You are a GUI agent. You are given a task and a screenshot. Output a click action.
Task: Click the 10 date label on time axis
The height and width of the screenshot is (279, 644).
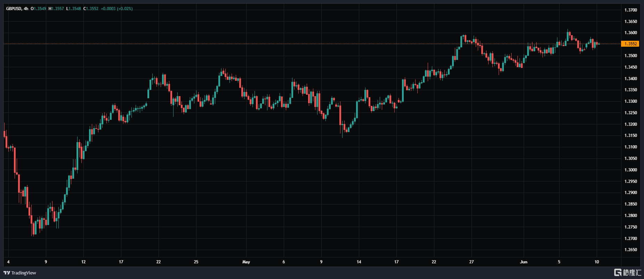point(597,262)
